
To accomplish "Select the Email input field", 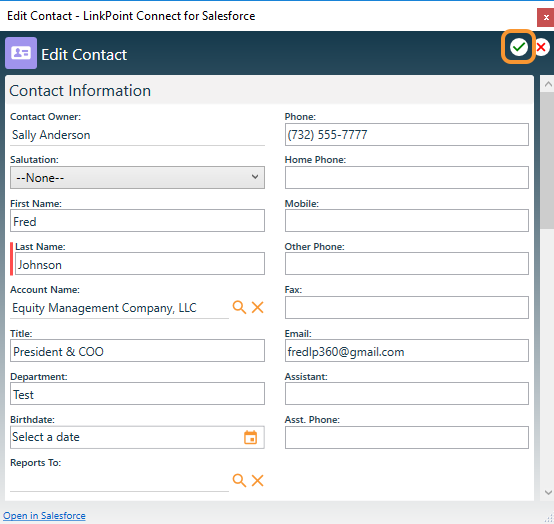I will [x=407, y=351].
